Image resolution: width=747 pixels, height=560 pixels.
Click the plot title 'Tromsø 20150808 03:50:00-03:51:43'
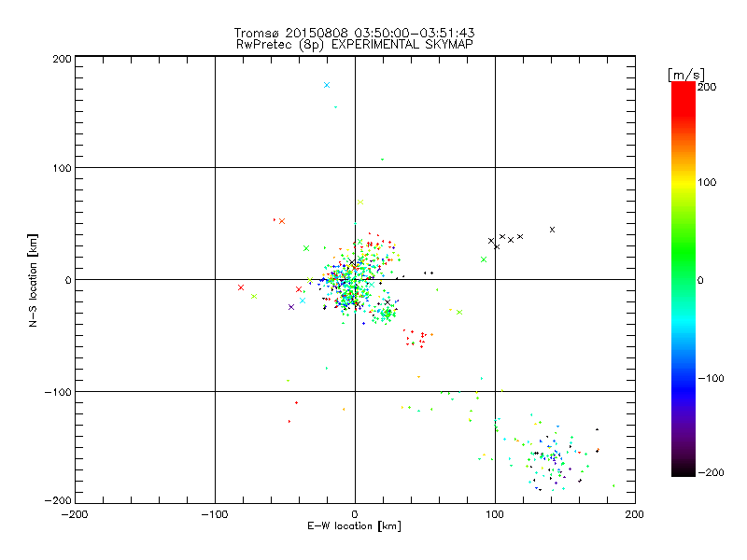(354, 33)
